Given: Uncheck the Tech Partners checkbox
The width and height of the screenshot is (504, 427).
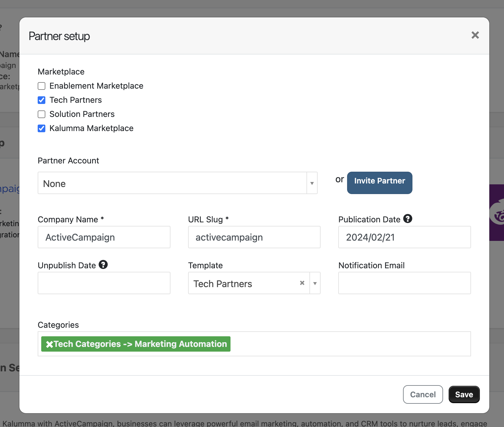Looking at the screenshot, I should tap(42, 100).
